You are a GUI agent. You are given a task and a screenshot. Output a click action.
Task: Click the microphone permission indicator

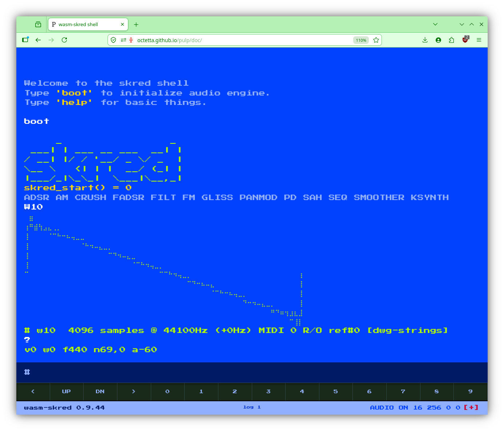[x=131, y=40]
